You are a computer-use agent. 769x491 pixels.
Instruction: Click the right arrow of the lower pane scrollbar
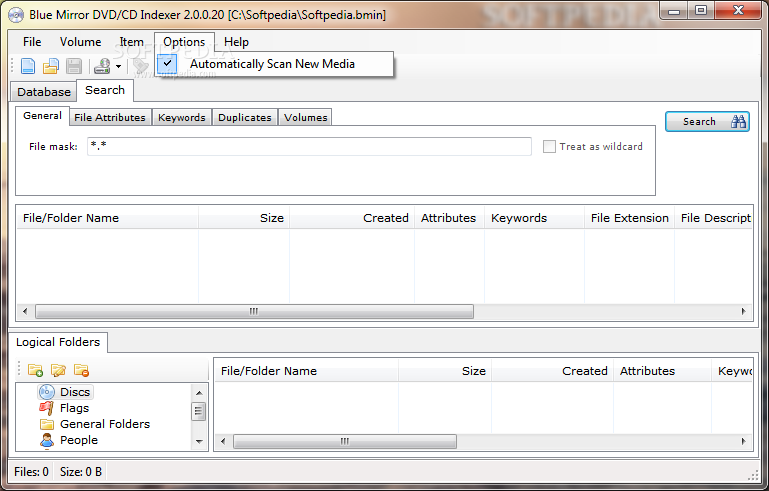(744, 441)
